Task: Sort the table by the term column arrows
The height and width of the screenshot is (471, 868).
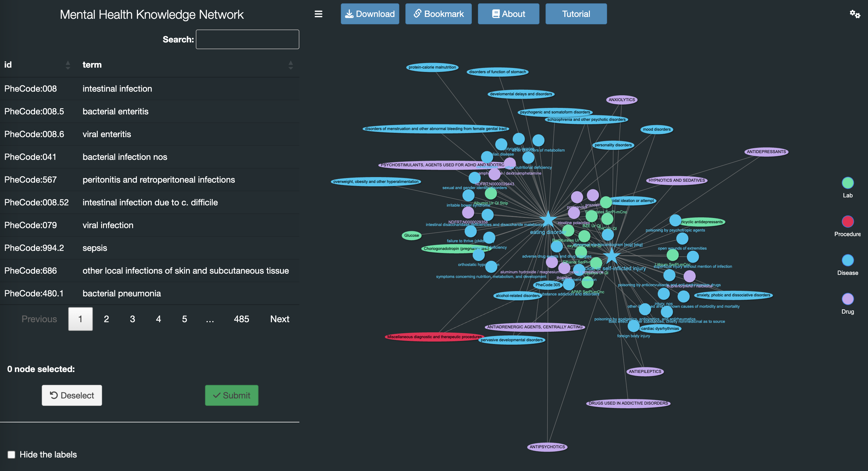Action: pos(290,65)
